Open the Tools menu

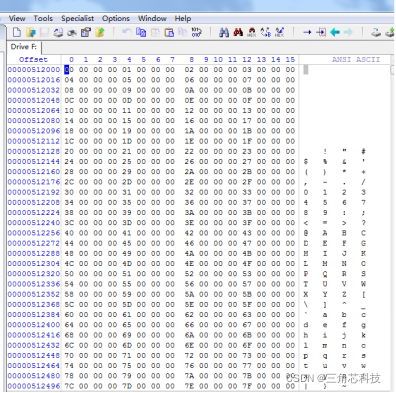point(43,19)
